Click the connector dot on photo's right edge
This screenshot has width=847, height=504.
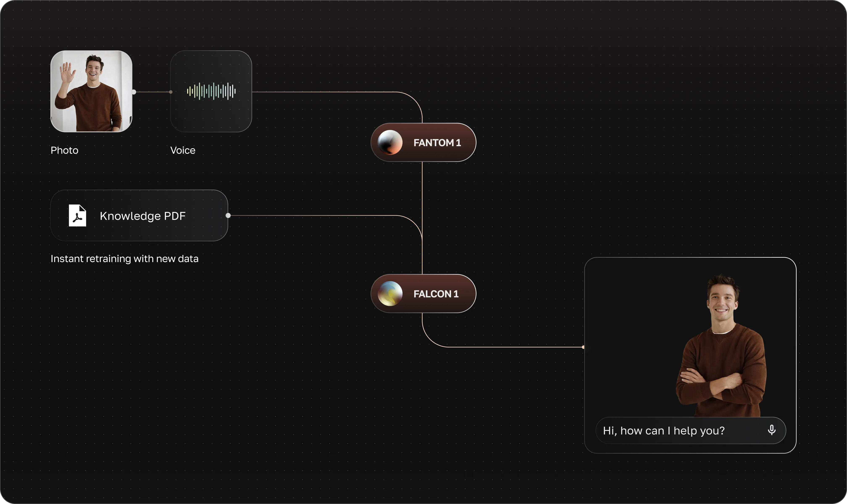(x=134, y=92)
